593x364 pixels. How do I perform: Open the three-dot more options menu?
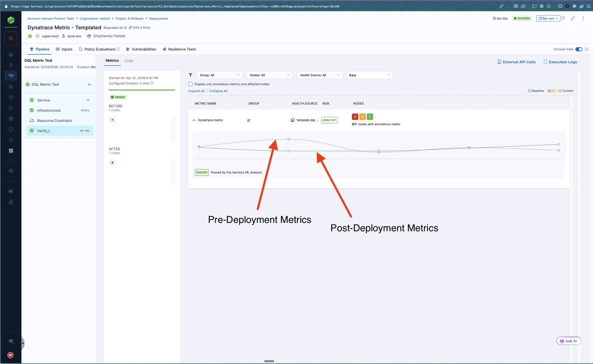pos(583,19)
